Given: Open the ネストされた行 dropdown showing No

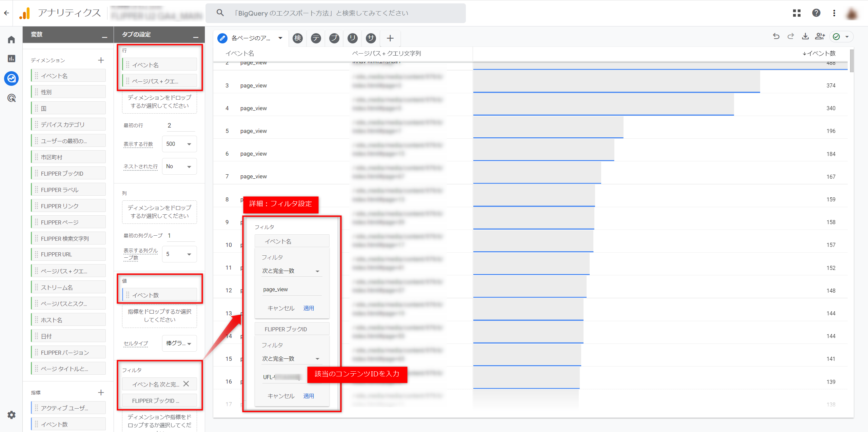Looking at the screenshot, I should tap(179, 166).
